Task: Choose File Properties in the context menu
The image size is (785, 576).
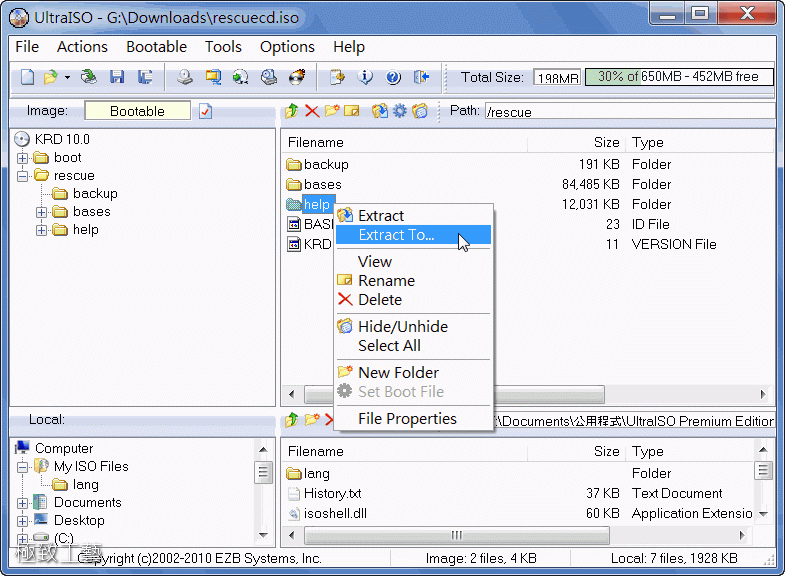Action: pos(414,419)
